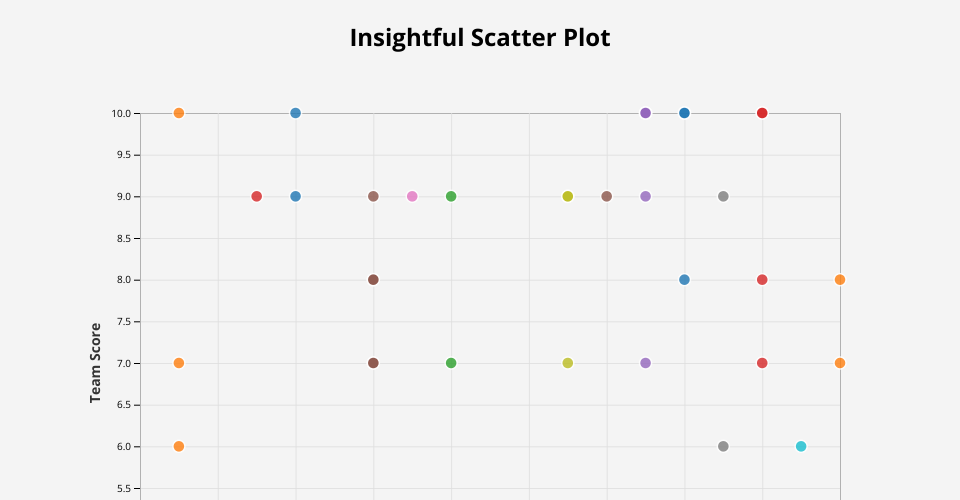Select the purple point at score 7.0

click(x=646, y=363)
